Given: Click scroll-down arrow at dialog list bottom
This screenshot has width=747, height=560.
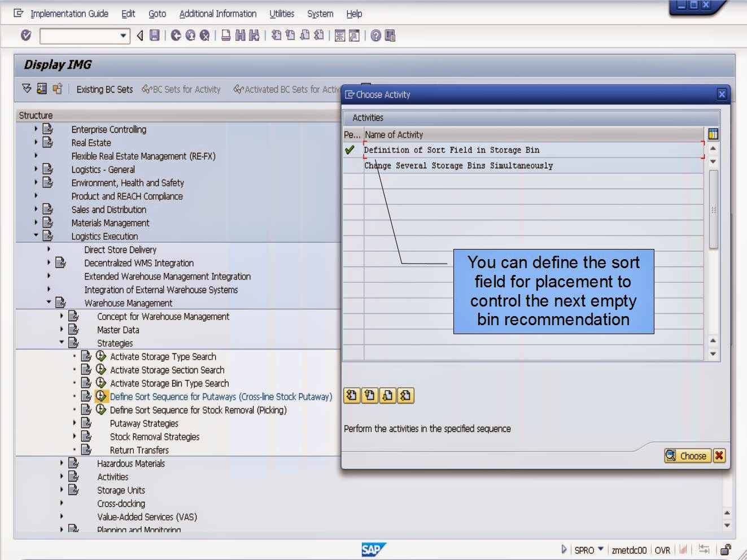Looking at the screenshot, I should point(713,354).
